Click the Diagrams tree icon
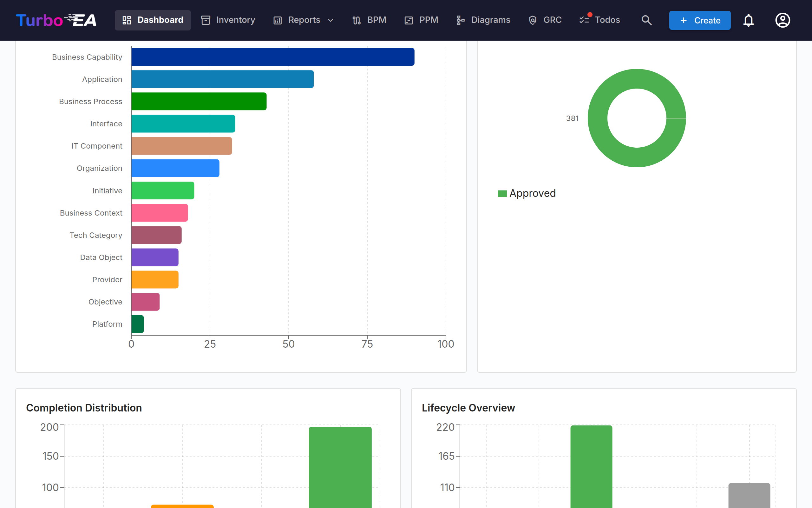 pos(460,20)
